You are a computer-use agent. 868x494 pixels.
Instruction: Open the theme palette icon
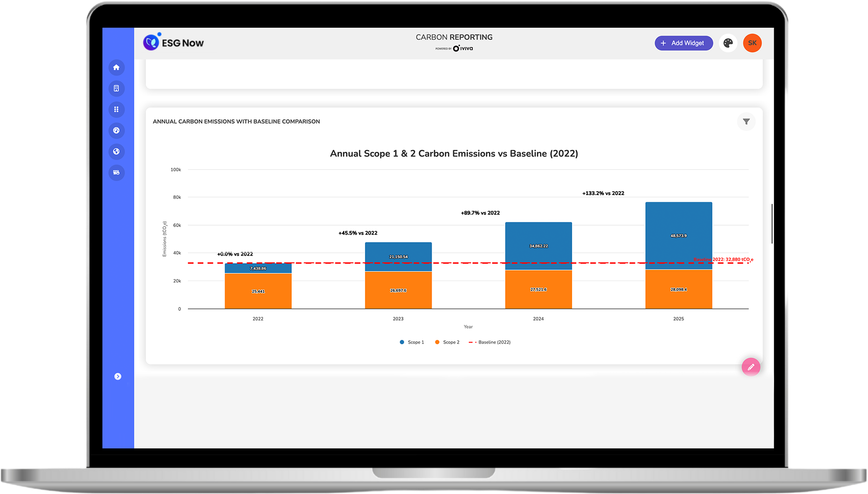pos(728,43)
